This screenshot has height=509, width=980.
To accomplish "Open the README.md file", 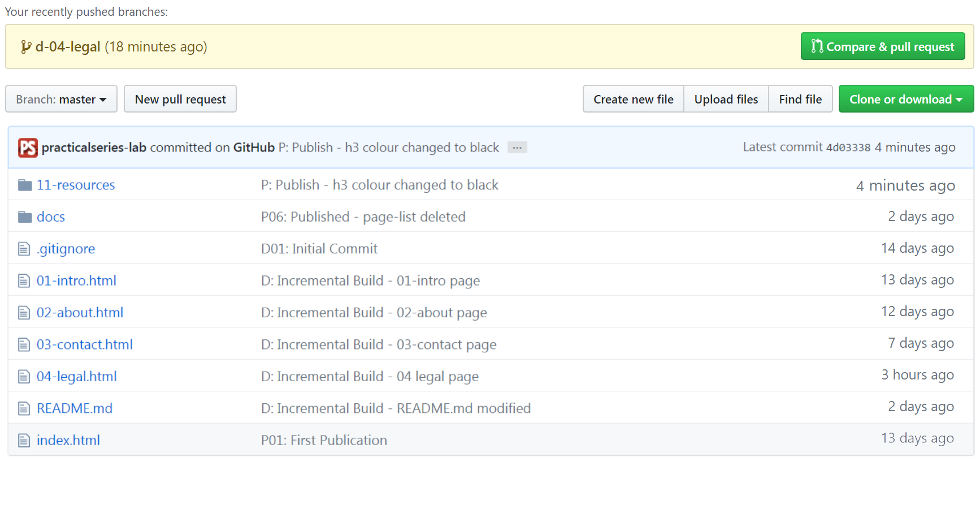I will (x=75, y=408).
